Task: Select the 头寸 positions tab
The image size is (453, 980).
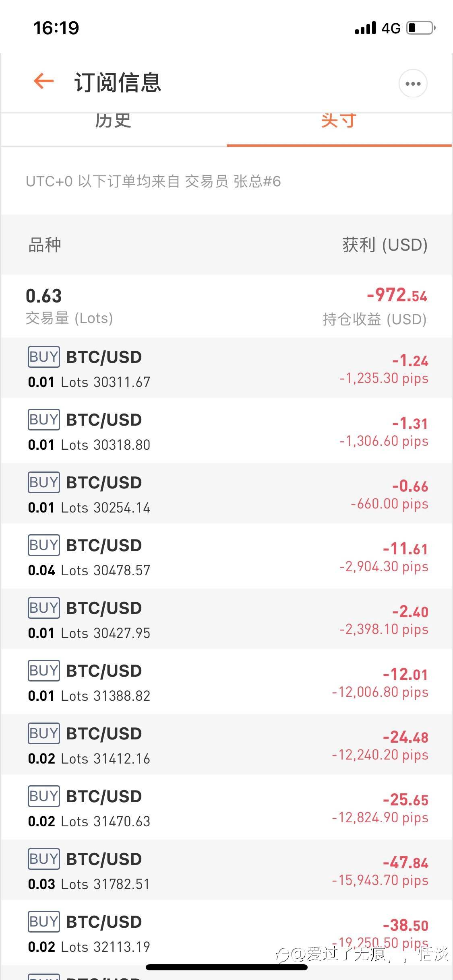Action: (339, 121)
